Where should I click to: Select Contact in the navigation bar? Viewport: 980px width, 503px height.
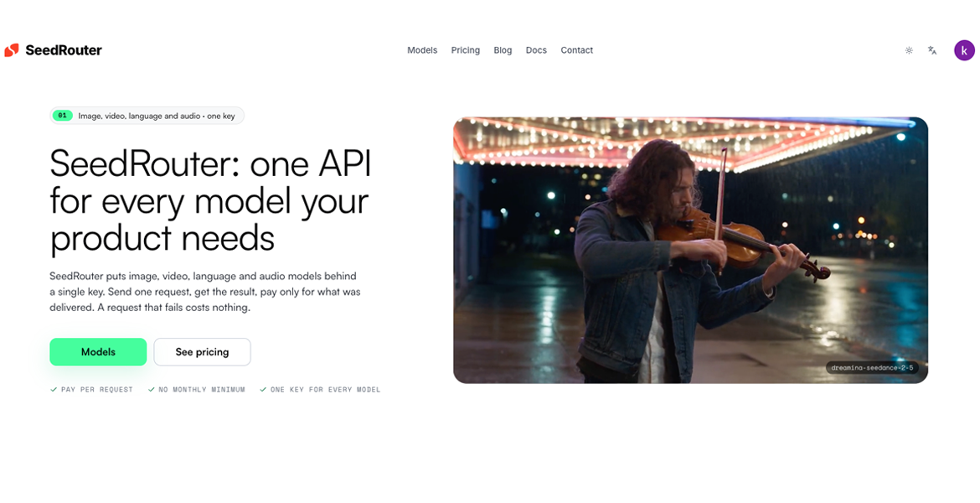[x=576, y=50]
